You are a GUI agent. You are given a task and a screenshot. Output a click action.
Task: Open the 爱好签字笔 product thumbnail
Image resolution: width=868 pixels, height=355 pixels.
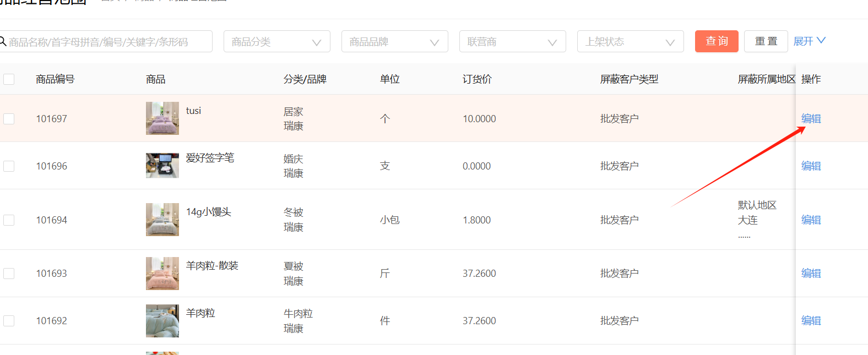162,166
